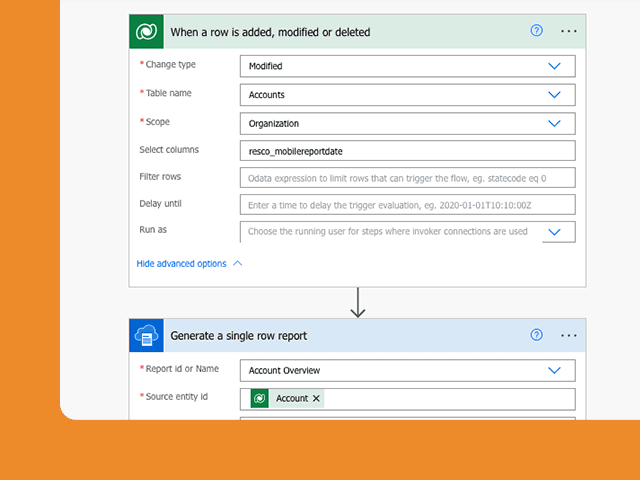Image resolution: width=640 pixels, height=480 pixels.
Task: Open the trigger card's three-dot menu
Action: (x=569, y=31)
